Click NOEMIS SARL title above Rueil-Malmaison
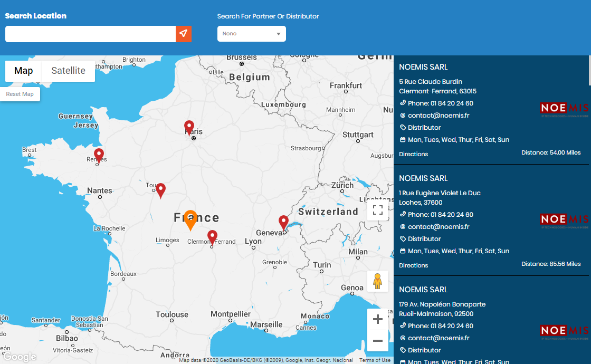This screenshot has height=364, width=591. tap(423, 290)
